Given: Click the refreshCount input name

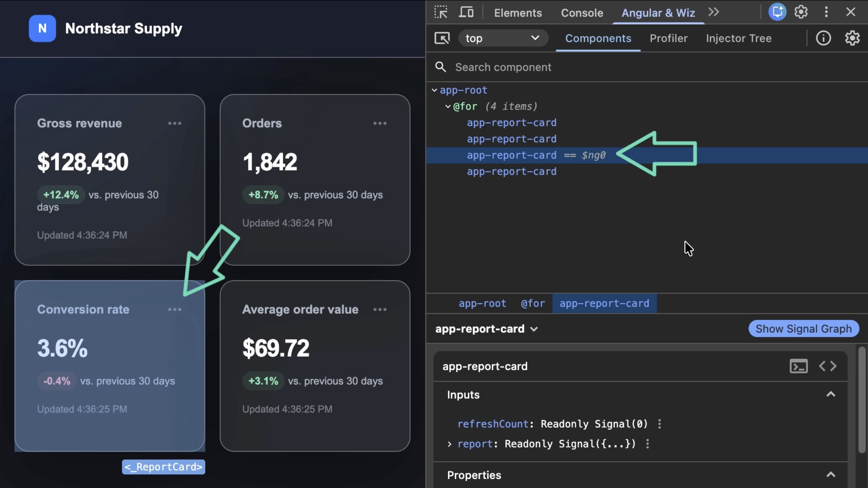Looking at the screenshot, I should click(493, 424).
